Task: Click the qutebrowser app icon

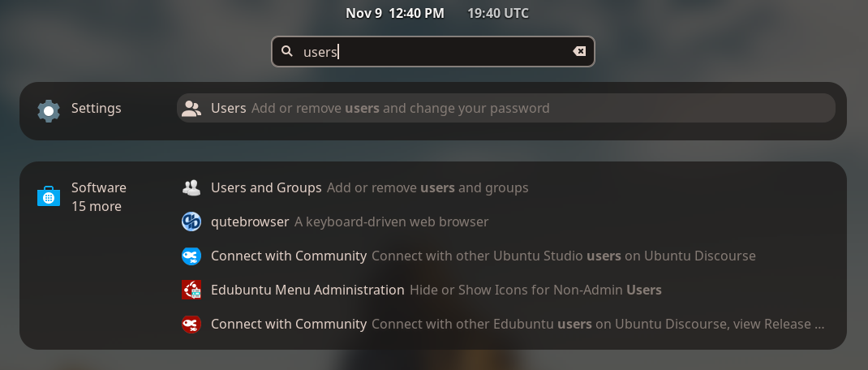Action: [191, 222]
